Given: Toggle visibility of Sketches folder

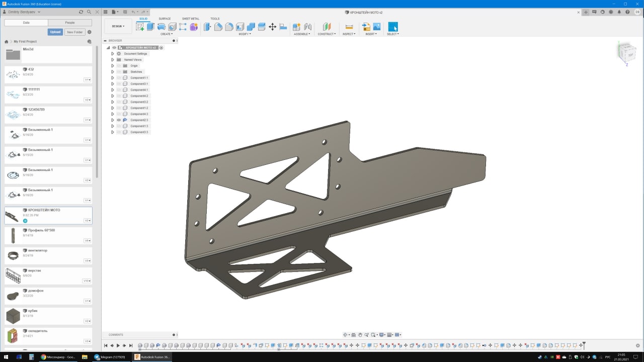Looking at the screenshot, I should [x=119, y=72].
